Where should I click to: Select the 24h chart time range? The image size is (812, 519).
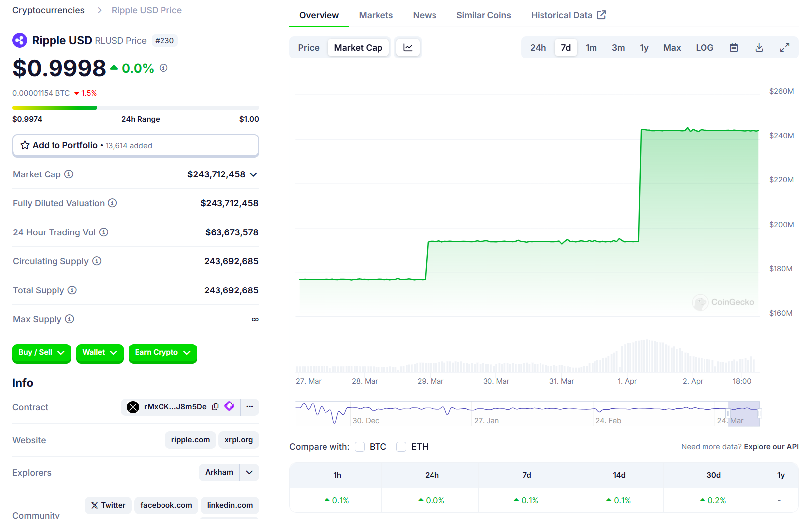(x=538, y=48)
